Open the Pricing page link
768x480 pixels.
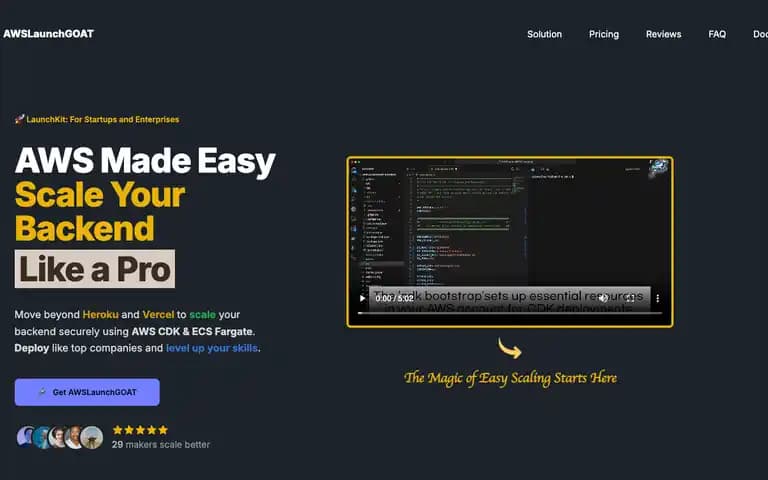(603, 34)
